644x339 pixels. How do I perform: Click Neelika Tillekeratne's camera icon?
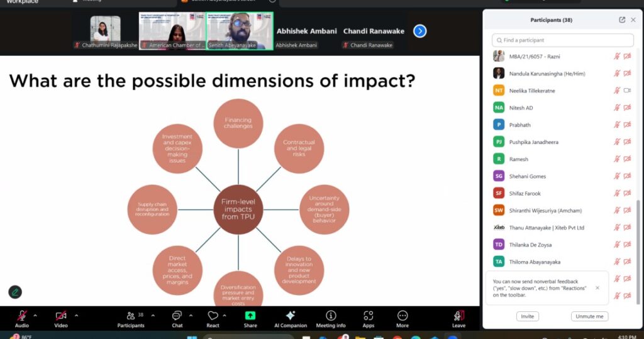tap(627, 91)
